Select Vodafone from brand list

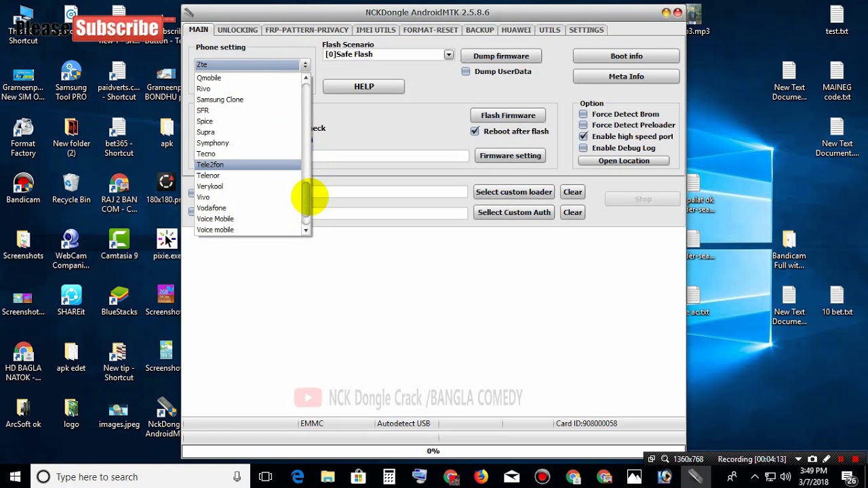pos(248,208)
